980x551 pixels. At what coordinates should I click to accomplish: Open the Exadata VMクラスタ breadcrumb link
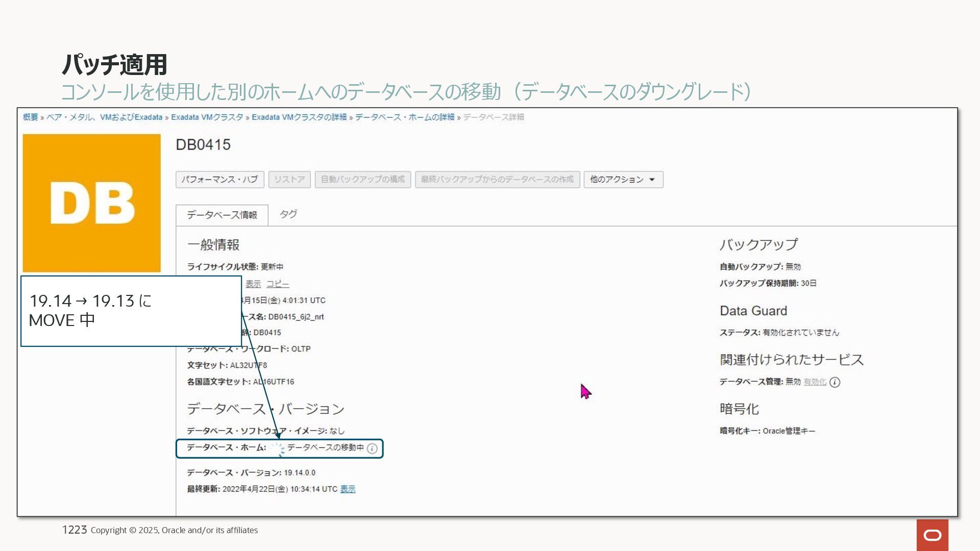tap(207, 117)
